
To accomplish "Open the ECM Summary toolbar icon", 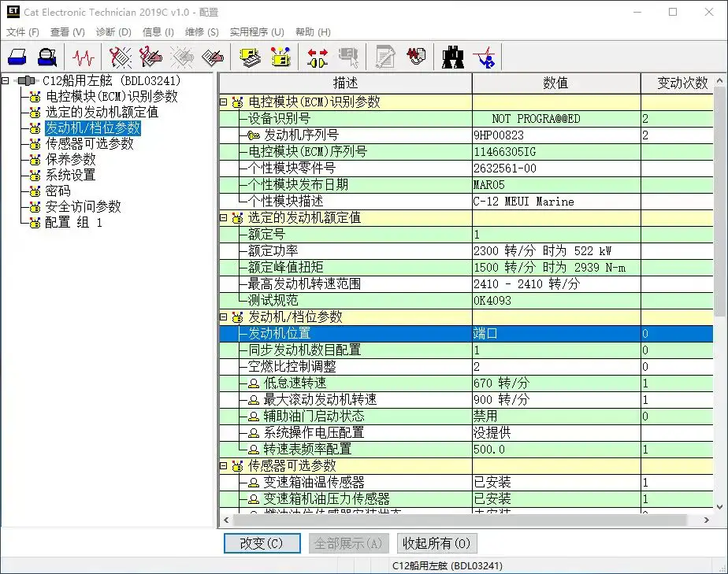I will coord(250,57).
